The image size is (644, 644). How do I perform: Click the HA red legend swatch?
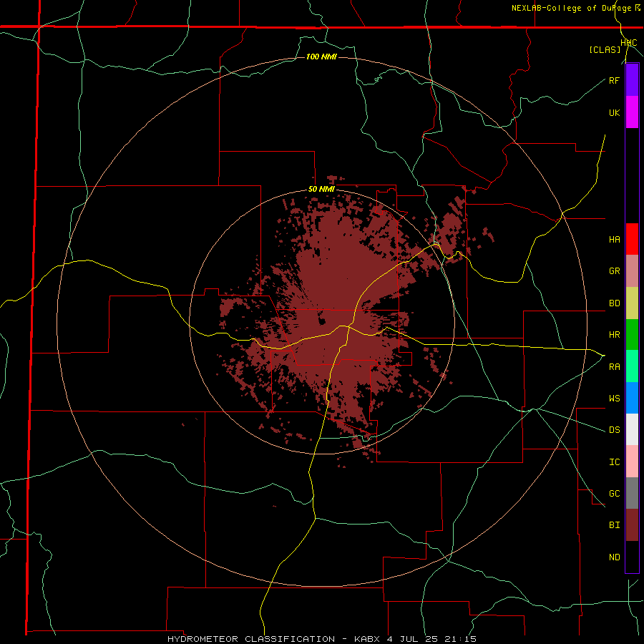[632, 239]
